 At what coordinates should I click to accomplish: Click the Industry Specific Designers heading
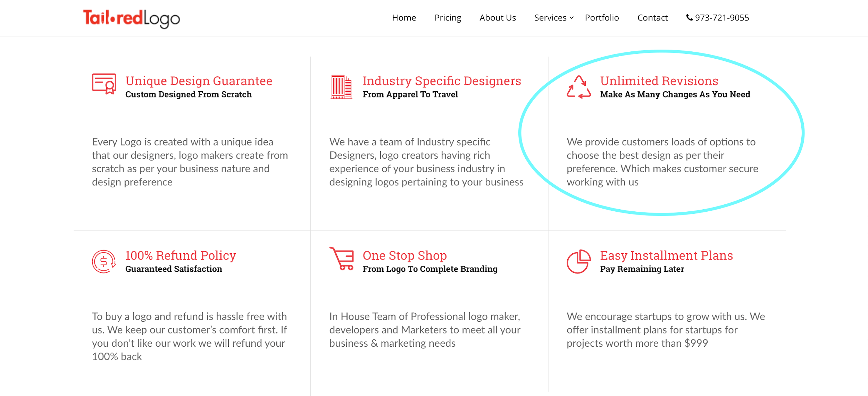pos(442,81)
